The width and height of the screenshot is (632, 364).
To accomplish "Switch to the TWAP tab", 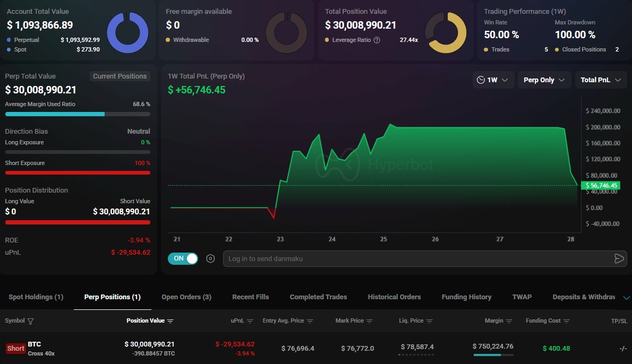I will [522, 297].
